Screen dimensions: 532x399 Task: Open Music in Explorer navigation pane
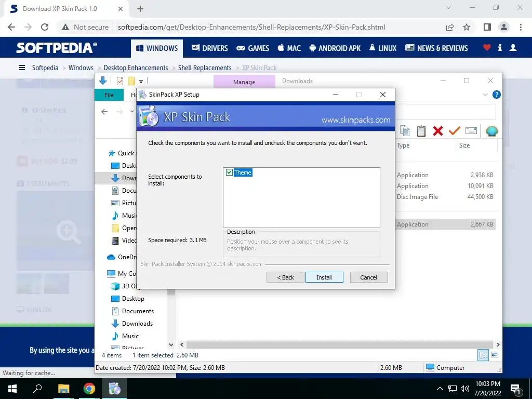[x=130, y=336]
